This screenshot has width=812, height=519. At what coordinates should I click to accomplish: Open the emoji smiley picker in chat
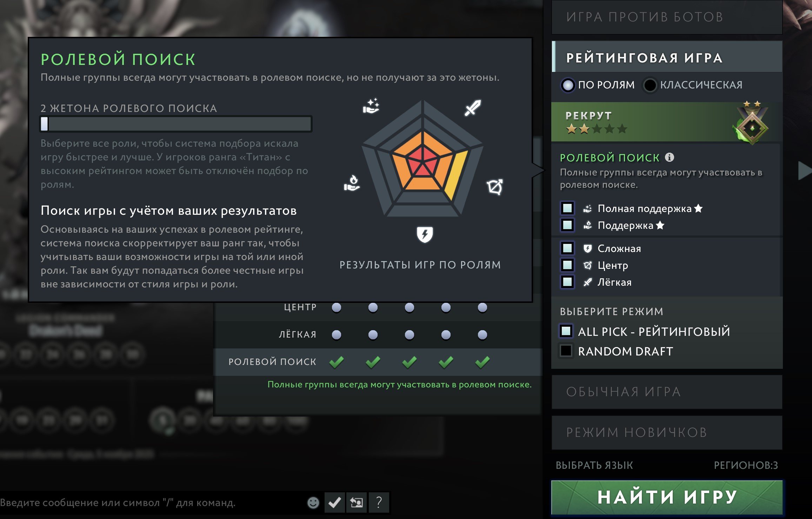[313, 503]
